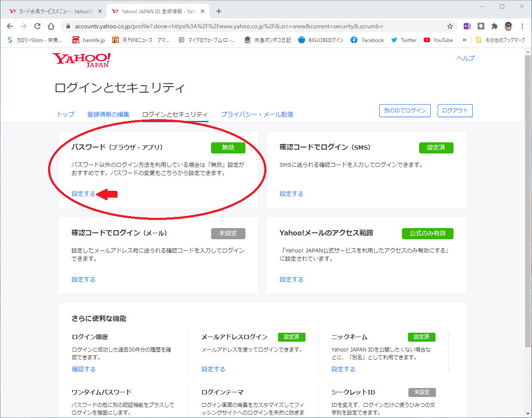Click 無効 badge on パスワード card
Image resolution: width=532 pixels, height=418 pixels.
228,147
